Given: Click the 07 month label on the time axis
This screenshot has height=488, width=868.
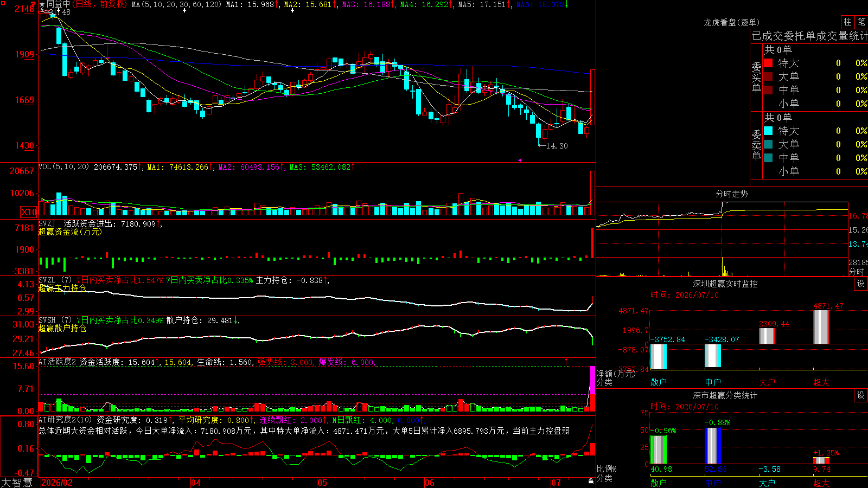Looking at the screenshot, I should 556,483.
